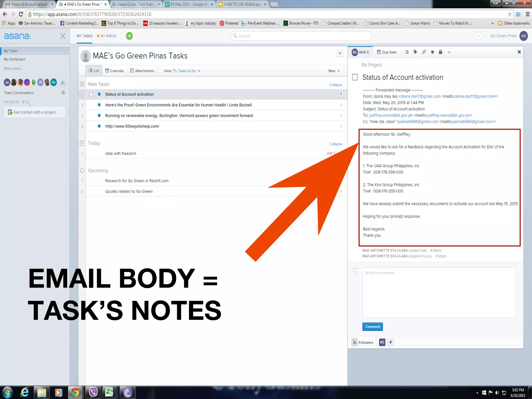Switch to the Asana Guide browser tab
The image size is (532, 399).
click(136, 4)
